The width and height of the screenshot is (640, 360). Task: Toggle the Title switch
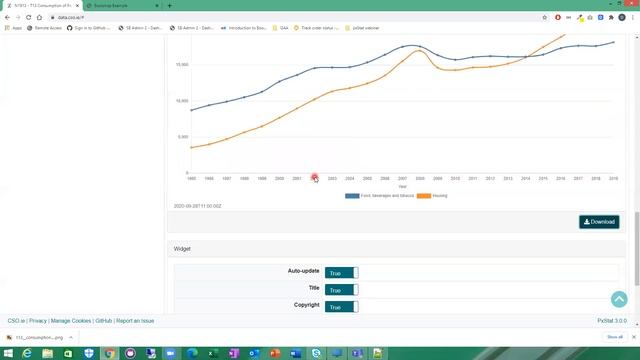(x=342, y=290)
